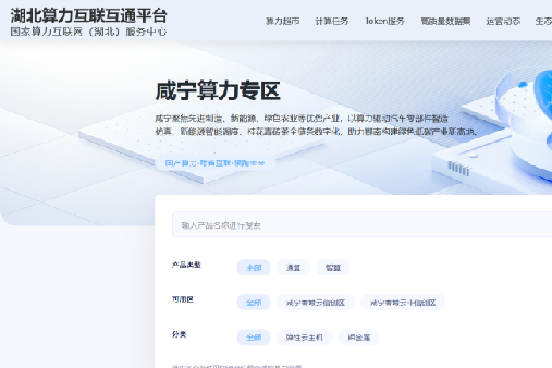552x368 pixels.
Task: Choose the 咸宁 zone chip beside 可用区 全部
Action: pyautogui.click(x=315, y=302)
